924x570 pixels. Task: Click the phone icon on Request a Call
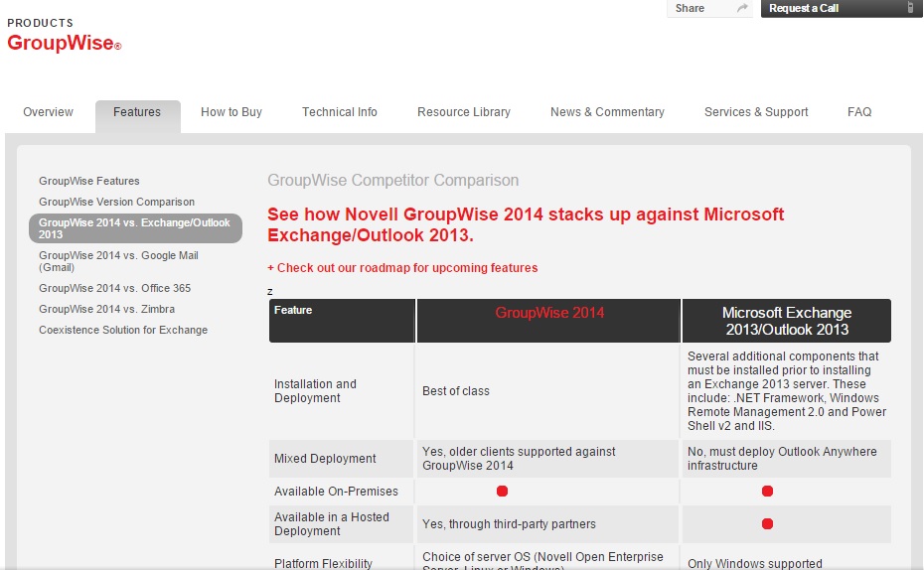pyautogui.click(x=909, y=8)
